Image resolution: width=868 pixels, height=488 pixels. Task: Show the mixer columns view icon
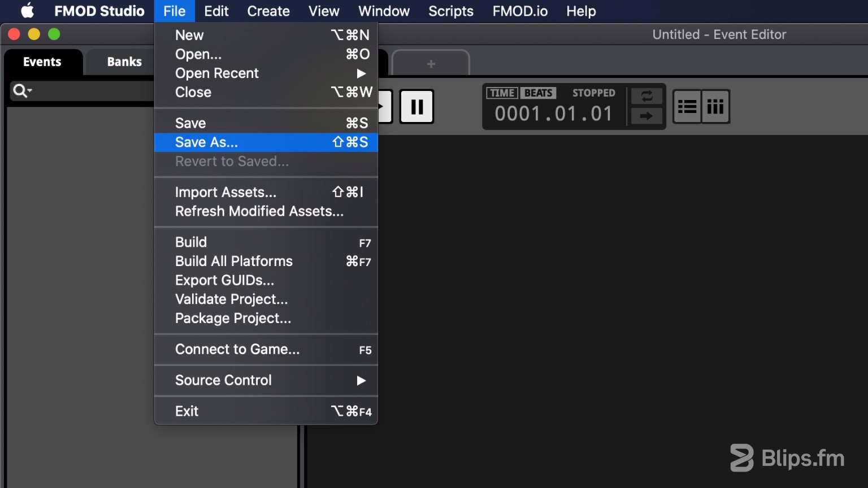click(x=715, y=106)
